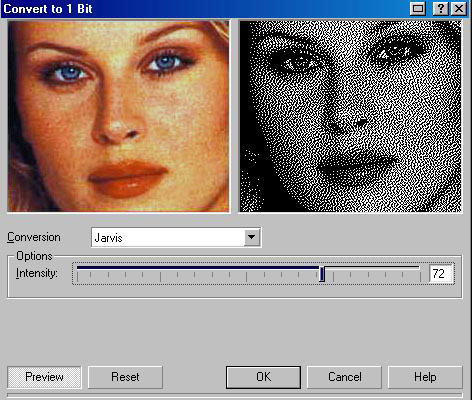The height and width of the screenshot is (400, 472).
Task: Click the original color face preview image
Action: [118, 116]
